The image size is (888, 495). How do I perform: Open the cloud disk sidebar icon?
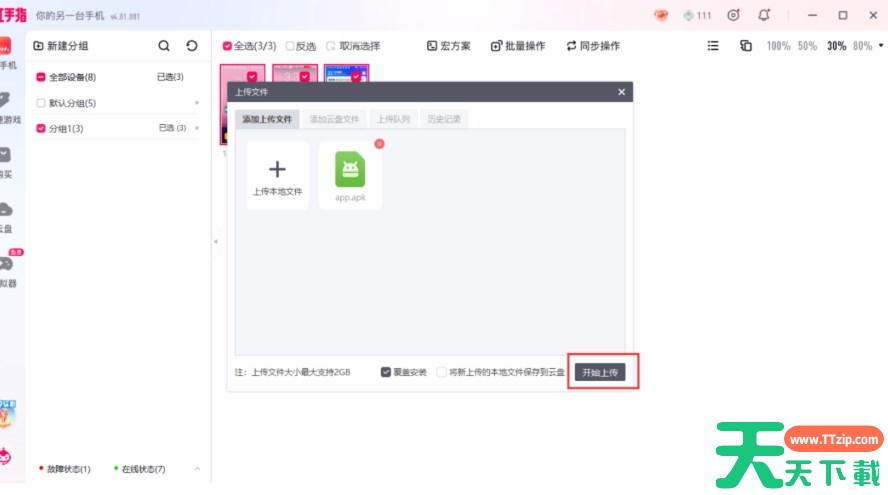point(5,210)
